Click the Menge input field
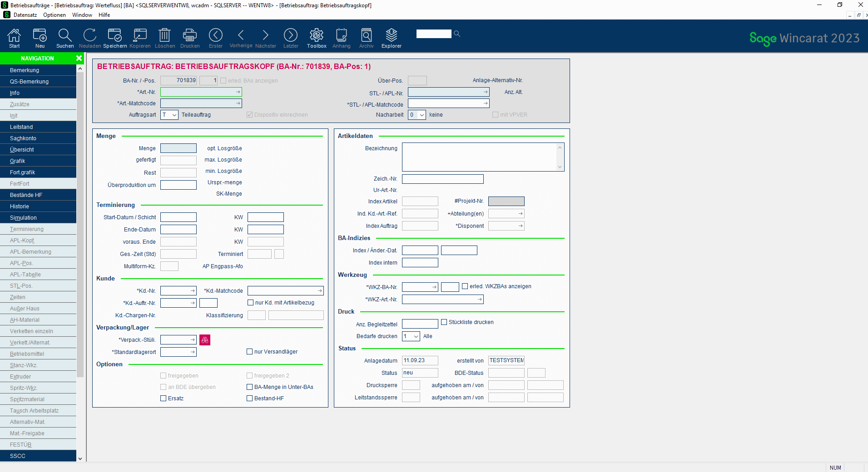Screen dimensions: 868x472 click(179, 148)
